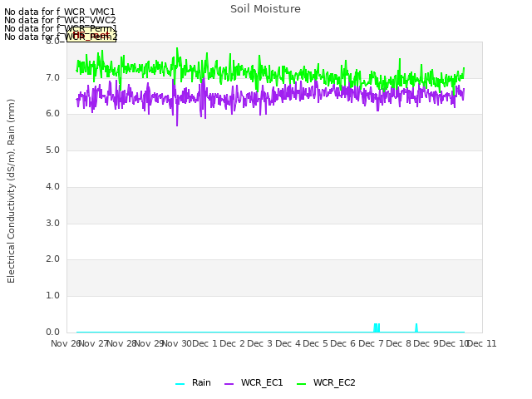This screenshot has width=532, height=399.
Task: Click the Electrical Conductivity y-axis title
Action: [11, 191]
